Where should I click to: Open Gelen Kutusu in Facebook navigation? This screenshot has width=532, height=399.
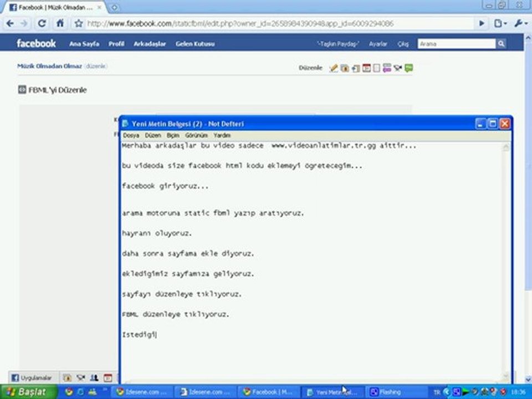(x=195, y=44)
